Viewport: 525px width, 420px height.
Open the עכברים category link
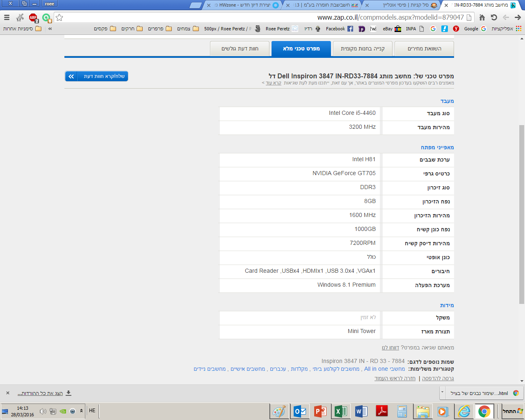[278, 369]
